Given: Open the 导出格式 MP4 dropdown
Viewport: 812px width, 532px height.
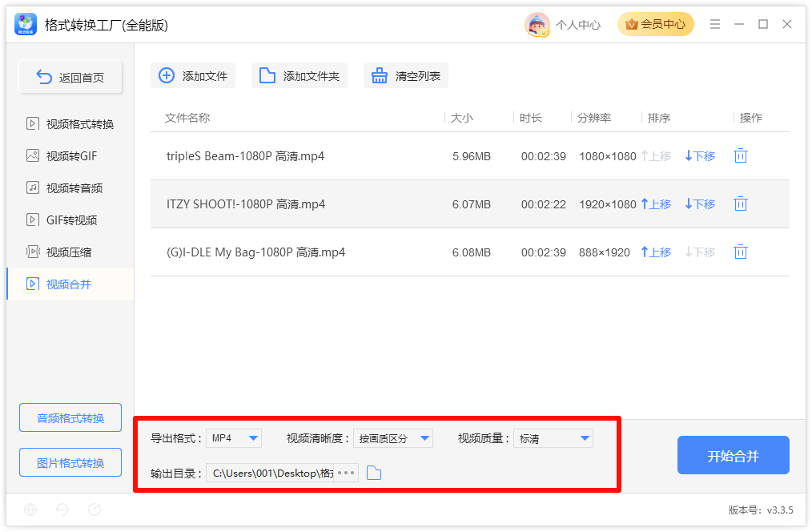Looking at the screenshot, I should point(234,438).
